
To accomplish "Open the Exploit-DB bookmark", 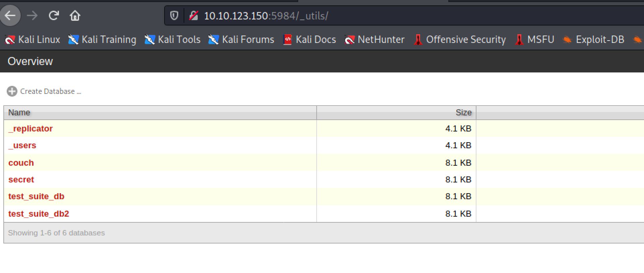I will point(593,40).
